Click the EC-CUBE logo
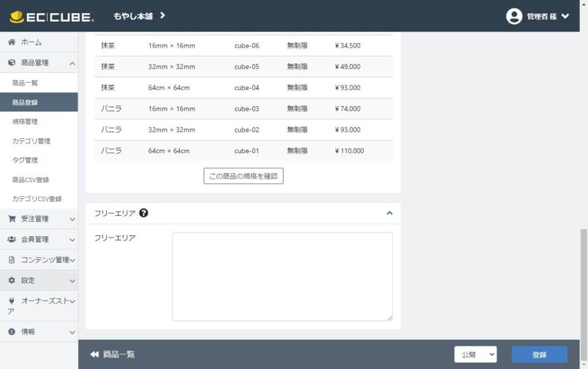 tap(52, 16)
